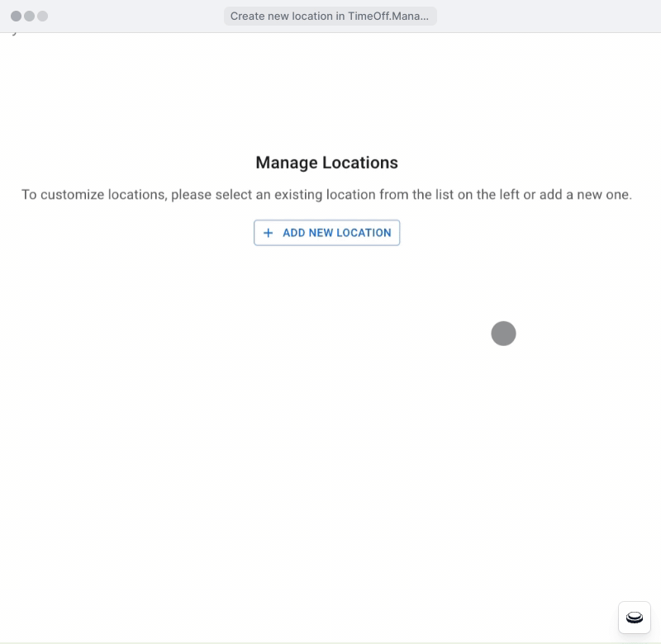This screenshot has width=661, height=644.
Task: Click the rightmost traffic light circle
Action: click(x=41, y=15)
